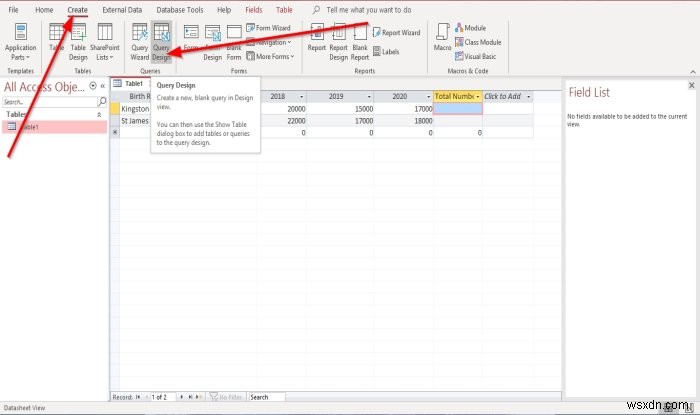700x415 pixels.
Task: Click the current record number box
Action: coord(162,397)
